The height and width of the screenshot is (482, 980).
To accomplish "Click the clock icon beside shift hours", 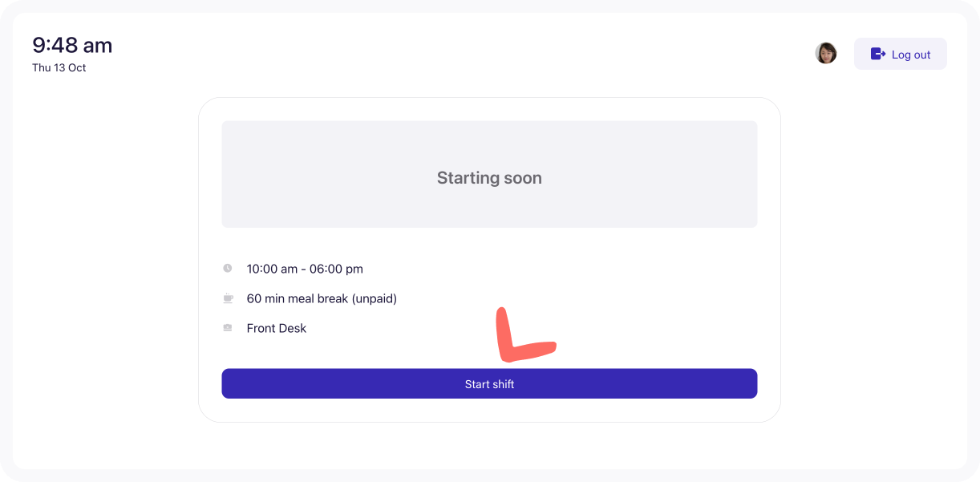I will (228, 269).
